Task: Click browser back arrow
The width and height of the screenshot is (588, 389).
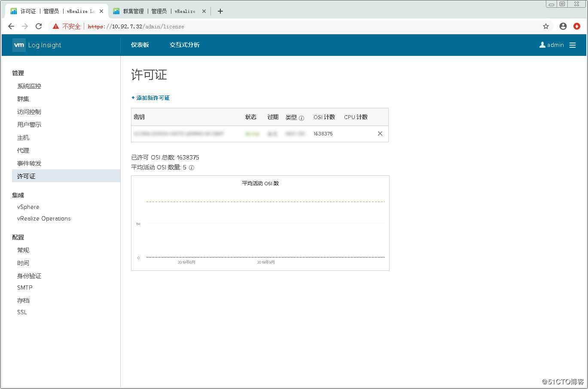Action: pos(11,26)
